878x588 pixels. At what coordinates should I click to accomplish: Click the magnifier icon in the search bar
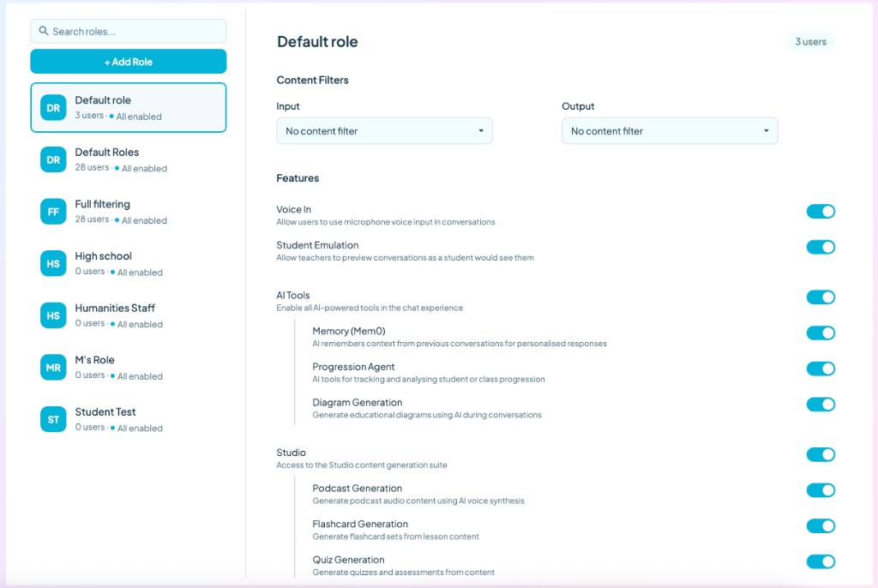[43, 30]
